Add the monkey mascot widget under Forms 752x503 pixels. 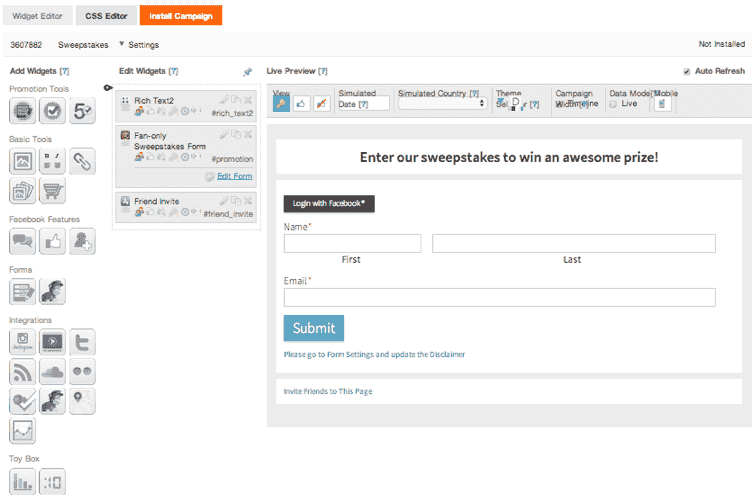(x=52, y=292)
